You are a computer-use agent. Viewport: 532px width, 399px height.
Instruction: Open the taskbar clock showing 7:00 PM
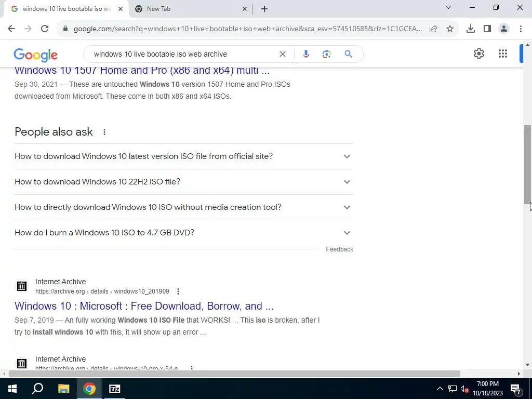coord(487,389)
